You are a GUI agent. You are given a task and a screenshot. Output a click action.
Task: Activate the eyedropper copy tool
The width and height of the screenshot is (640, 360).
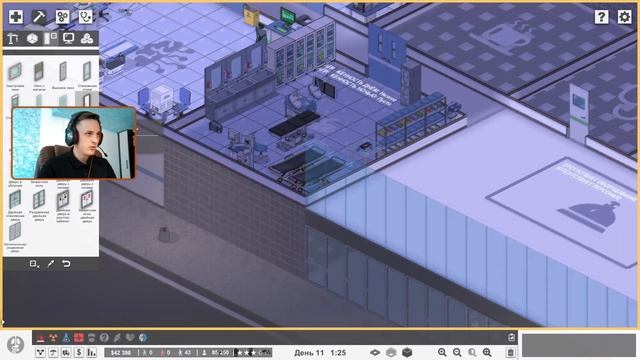point(51,264)
